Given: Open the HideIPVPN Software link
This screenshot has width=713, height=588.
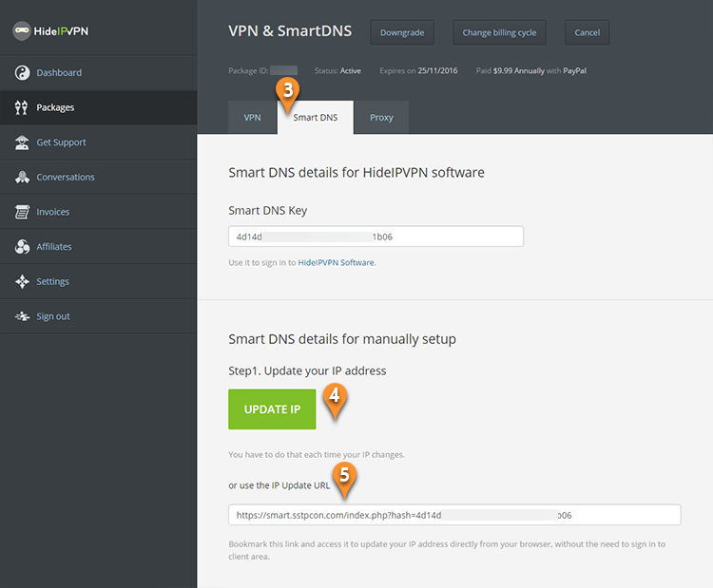Looking at the screenshot, I should pos(336,262).
